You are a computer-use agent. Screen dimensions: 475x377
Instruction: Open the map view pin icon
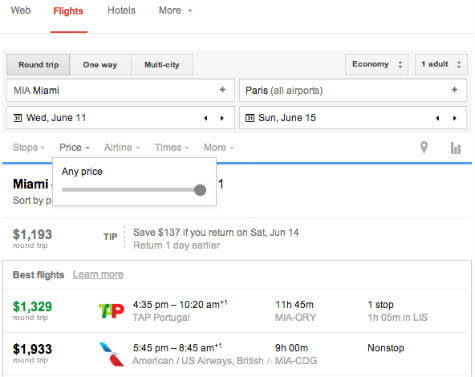[424, 147]
